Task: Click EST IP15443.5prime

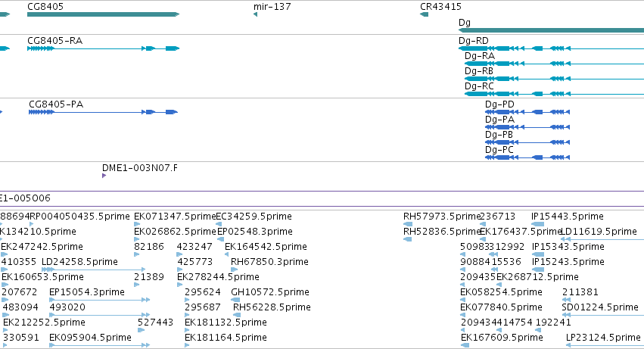Action: point(568,217)
